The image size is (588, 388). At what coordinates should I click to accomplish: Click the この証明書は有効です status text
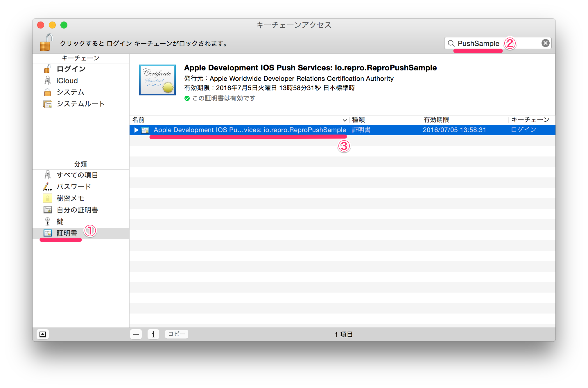point(224,98)
